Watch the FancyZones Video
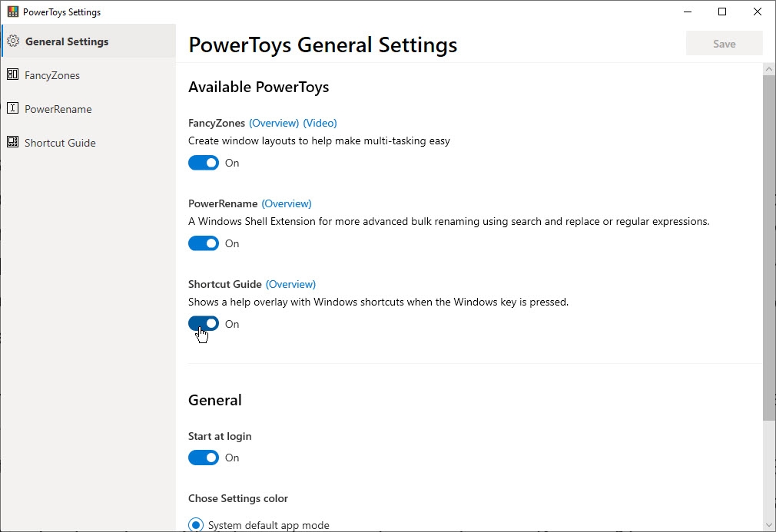 [x=320, y=122]
